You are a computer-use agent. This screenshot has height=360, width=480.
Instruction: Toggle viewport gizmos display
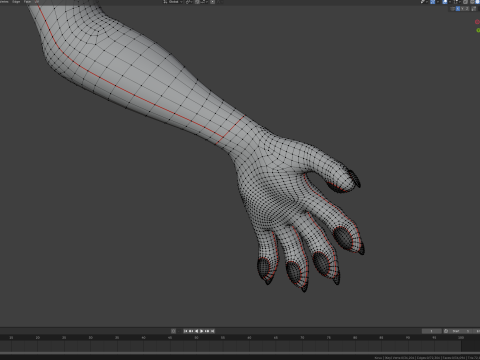(432, 2)
